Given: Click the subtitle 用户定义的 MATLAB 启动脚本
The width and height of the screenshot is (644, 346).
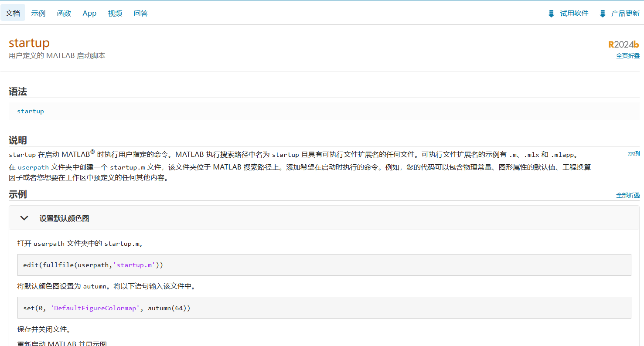Looking at the screenshot, I should point(57,56).
